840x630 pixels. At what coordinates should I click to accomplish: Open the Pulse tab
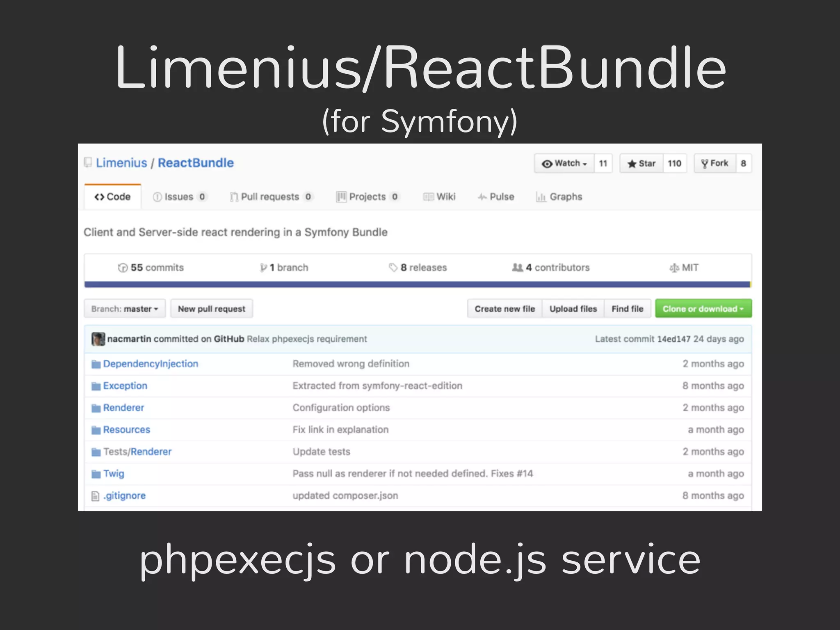coord(496,197)
